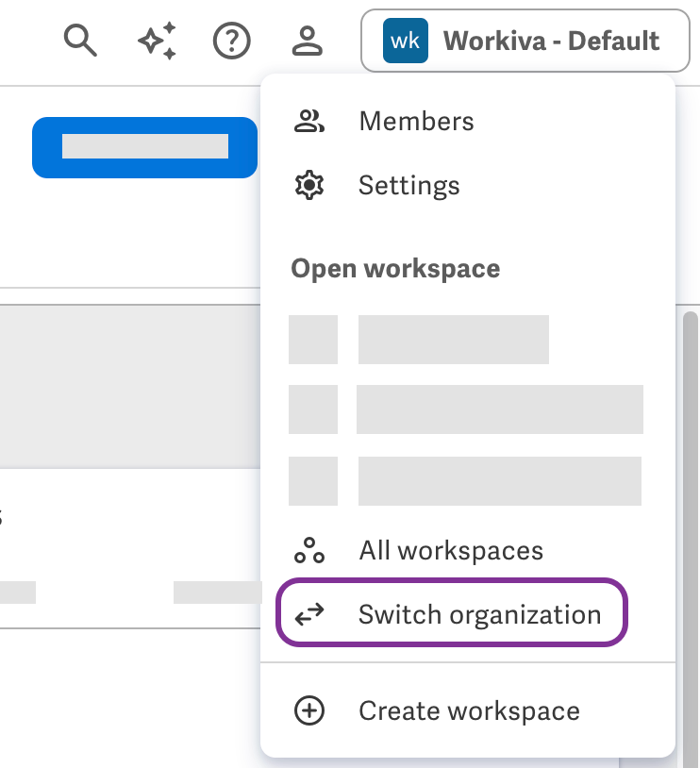The image size is (700, 768).
Task: Click the Settings gear icon
Action: [x=309, y=185]
